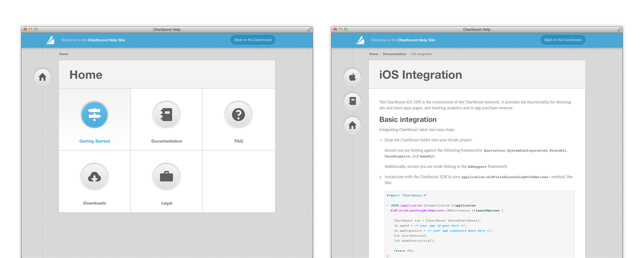Open the Legal briefcase icon
The height and width of the screenshot is (258, 644).
pyautogui.click(x=167, y=177)
